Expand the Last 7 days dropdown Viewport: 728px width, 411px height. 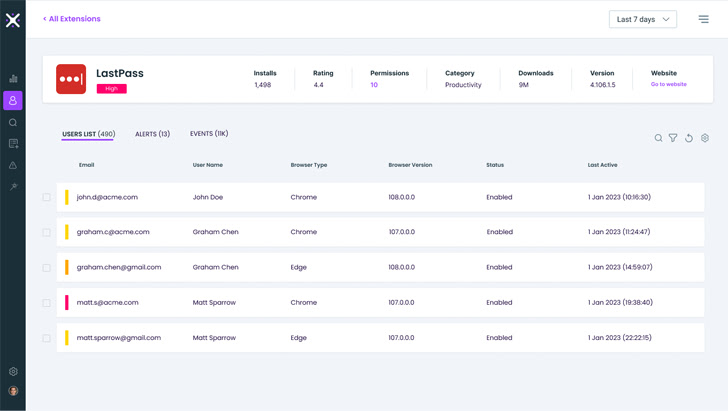(643, 19)
